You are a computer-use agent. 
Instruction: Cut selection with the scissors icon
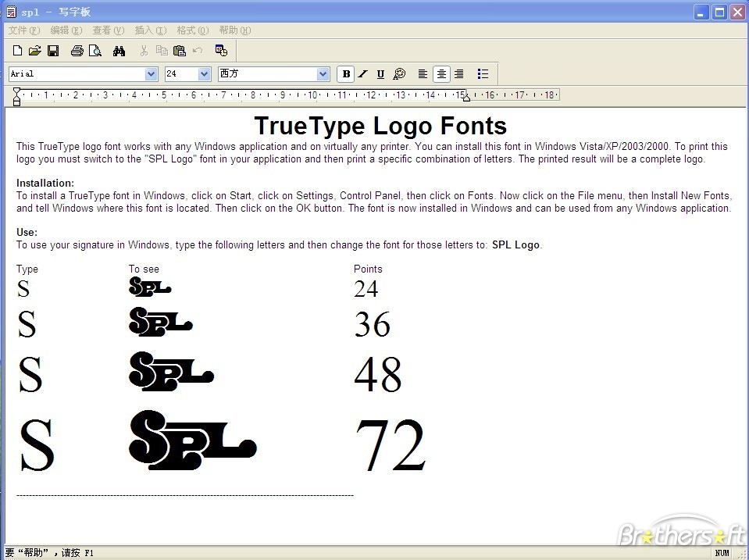(x=144, y=51)
